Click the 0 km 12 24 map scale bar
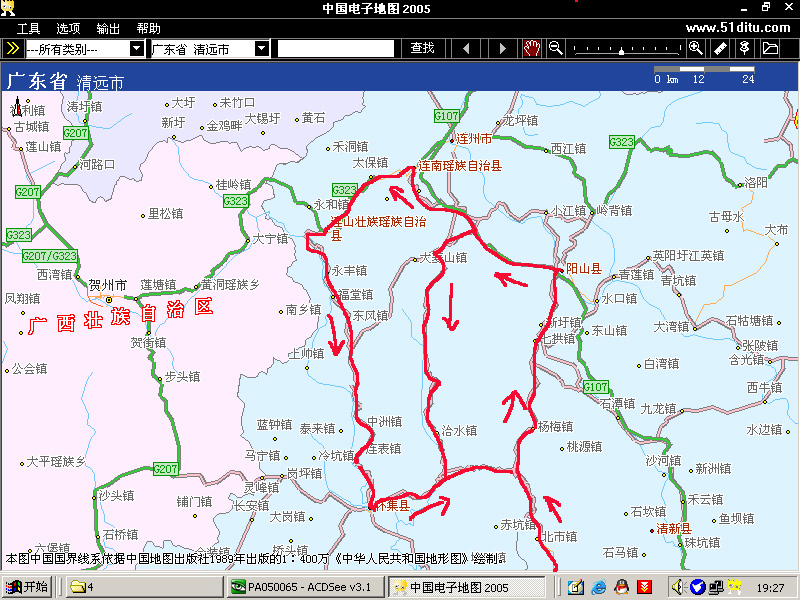The height and width of the screenshot is (600, 800). point(704,75)
